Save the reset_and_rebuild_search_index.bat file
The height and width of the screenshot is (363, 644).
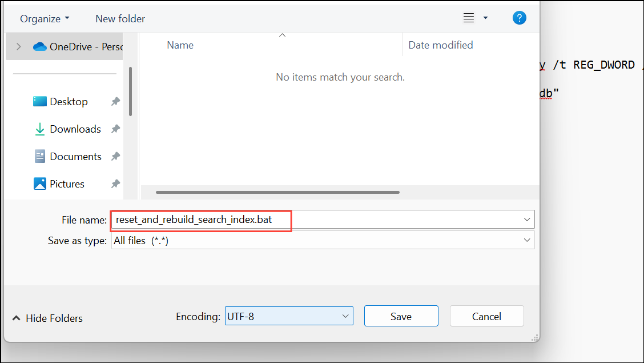401,316
